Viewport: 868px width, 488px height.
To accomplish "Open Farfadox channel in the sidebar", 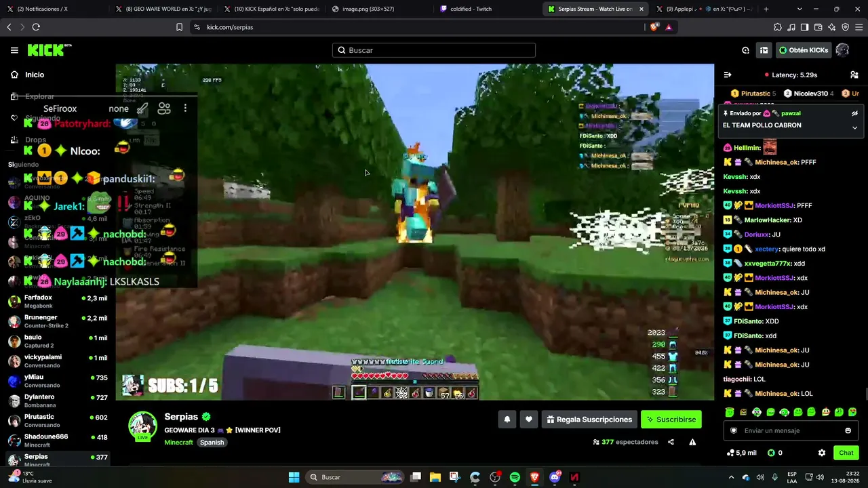I will pos(58,302).
